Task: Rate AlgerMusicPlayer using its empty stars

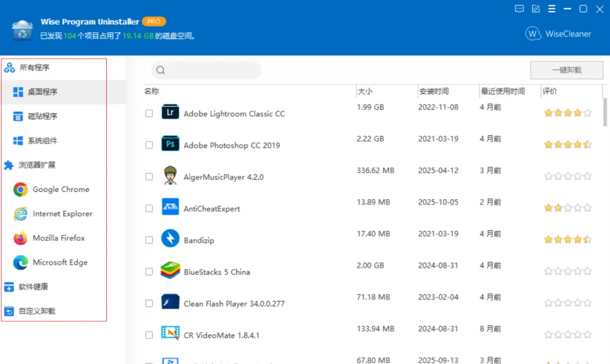Action: click(x=568, y=177)
